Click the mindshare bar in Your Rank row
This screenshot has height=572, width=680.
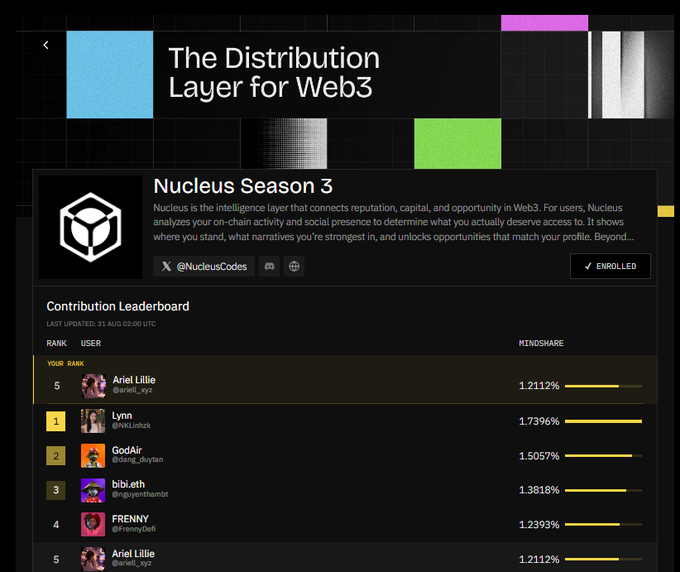[603, 386]
